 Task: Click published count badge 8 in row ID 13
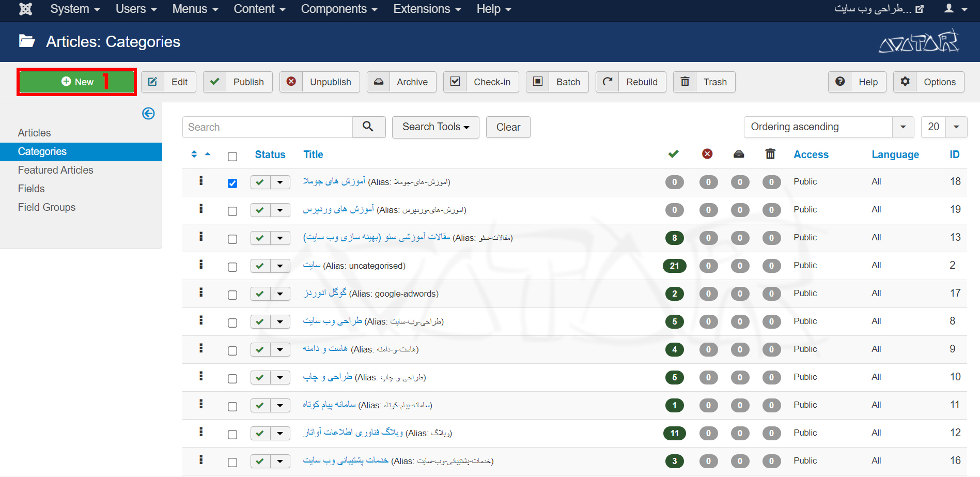pyautogui.click(x=674, y=238)
